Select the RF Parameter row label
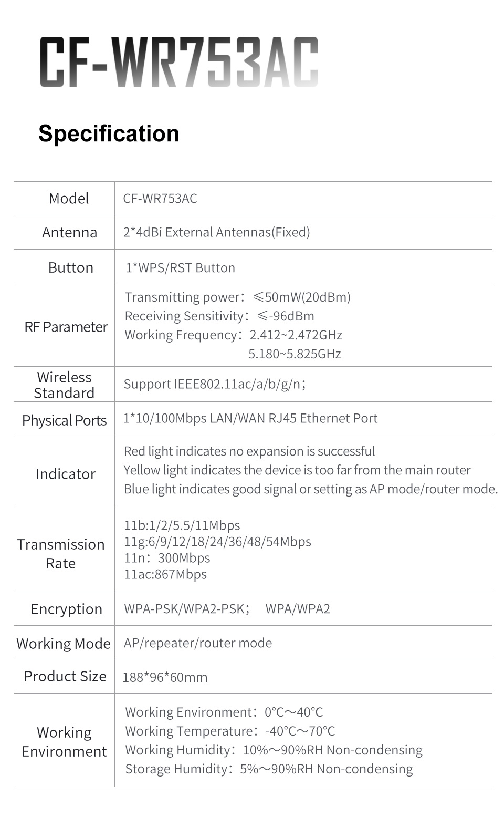Viewport: 504px width, 817px height. pyautogui.click(x=66, y=327)
